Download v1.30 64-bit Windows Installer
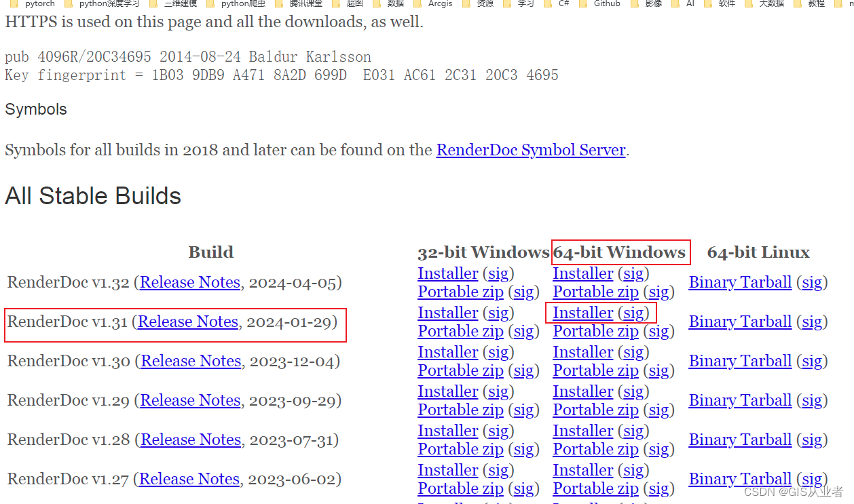 tap(583, 352)
